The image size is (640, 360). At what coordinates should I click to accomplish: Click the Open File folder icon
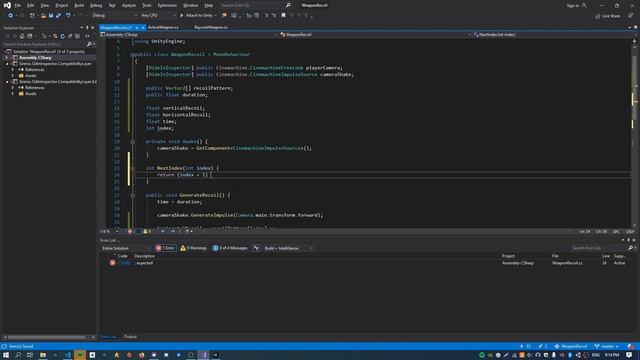pos(43,16)
